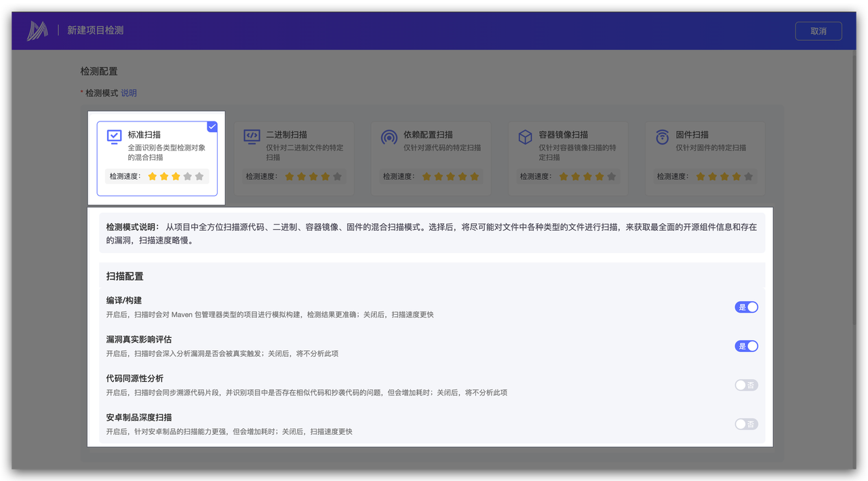Viewport: 868px width, 481px height.
Task: Click the 固件扫描 speed star rating
Action: tap(724, 176)
